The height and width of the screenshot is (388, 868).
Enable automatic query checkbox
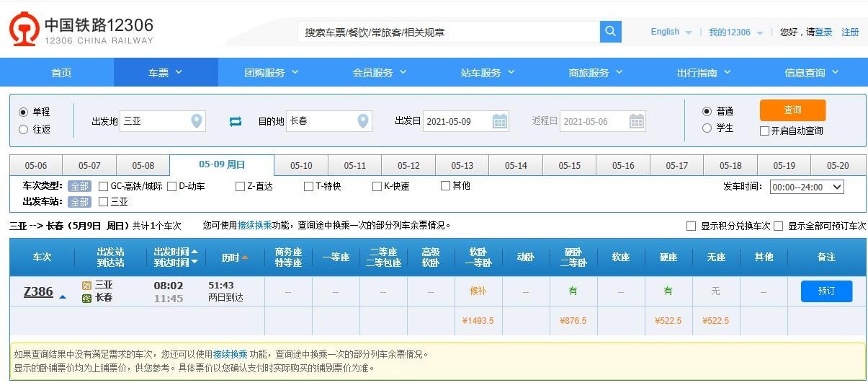click(x=765, y=131)
